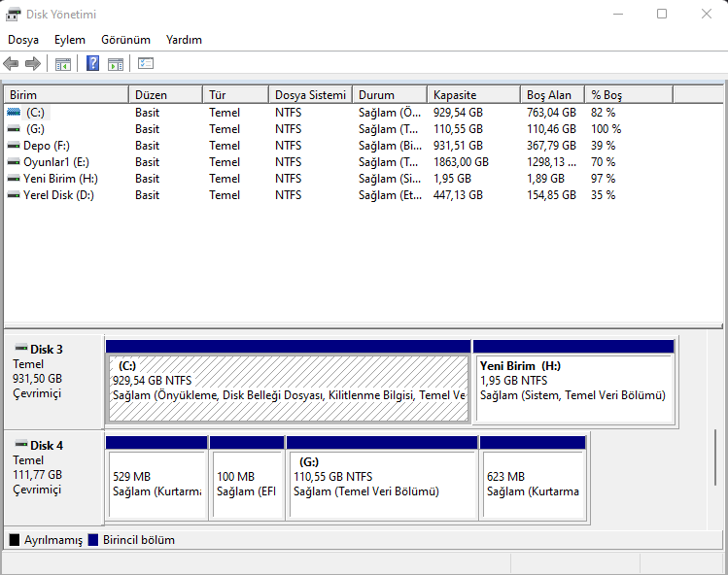Click the Forward arrow toolbar icon
Image resolution: width=728 pixels, height=575 pixels.
32,63
